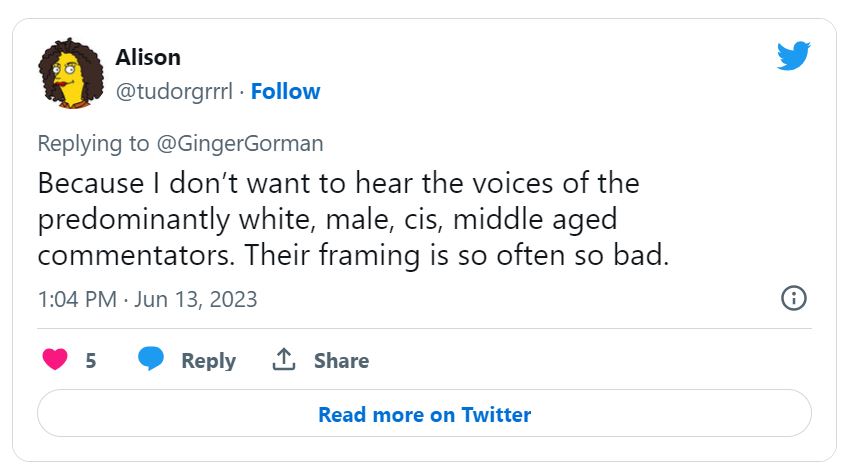
Task: Click the like count number 5
Action: (x=91, y=361)
